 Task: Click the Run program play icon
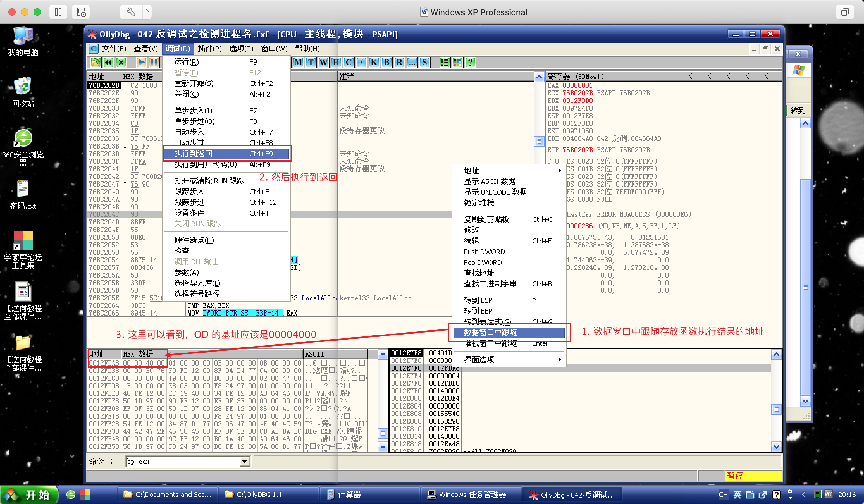tap(141, 62)
